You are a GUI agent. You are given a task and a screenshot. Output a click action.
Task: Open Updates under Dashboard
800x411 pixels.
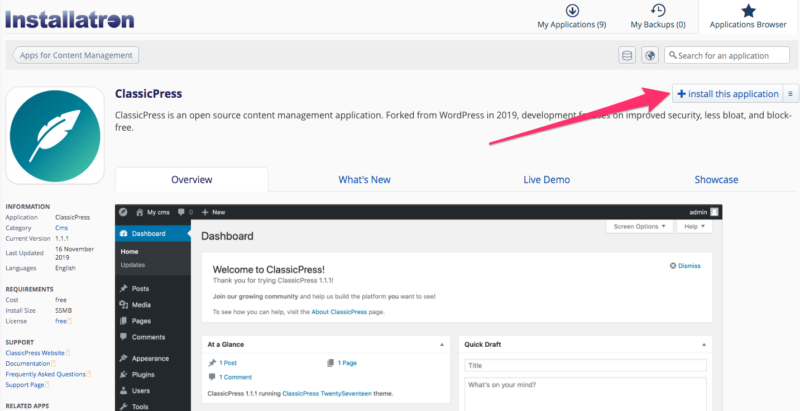(133, 265)
